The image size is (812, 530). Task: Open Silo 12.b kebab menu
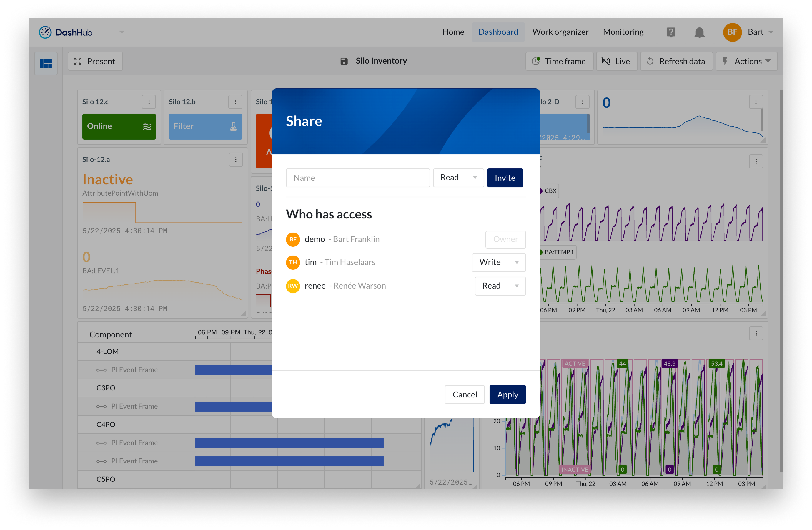click(235, 102)
